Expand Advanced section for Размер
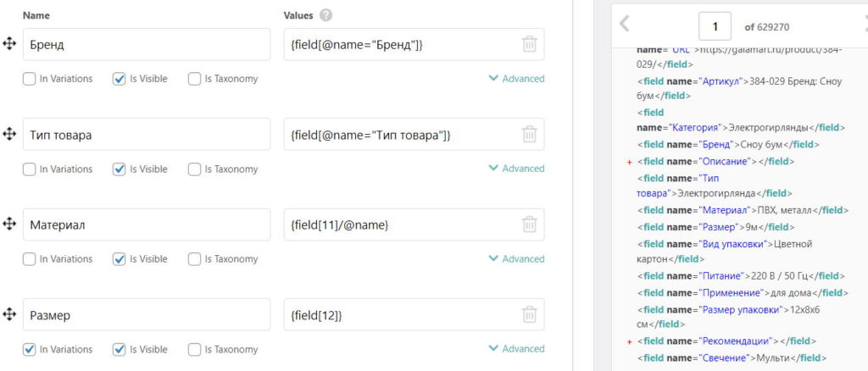 click(516, 349)
